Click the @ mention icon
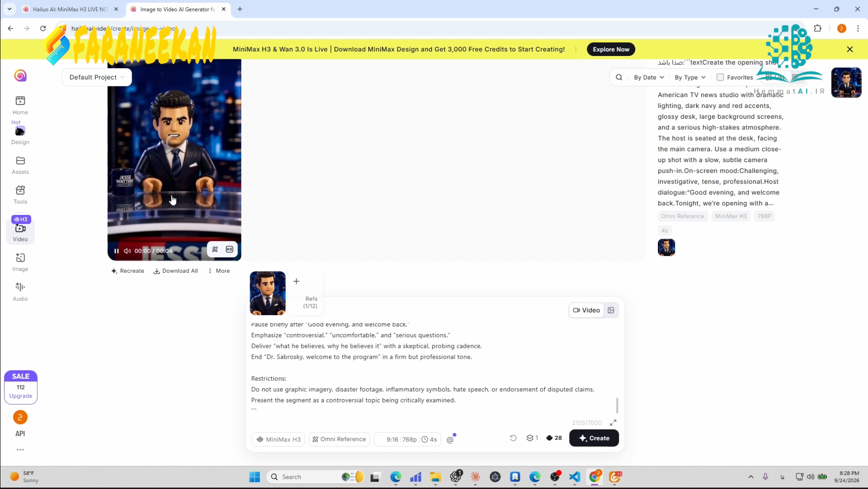 pos(450,439)
